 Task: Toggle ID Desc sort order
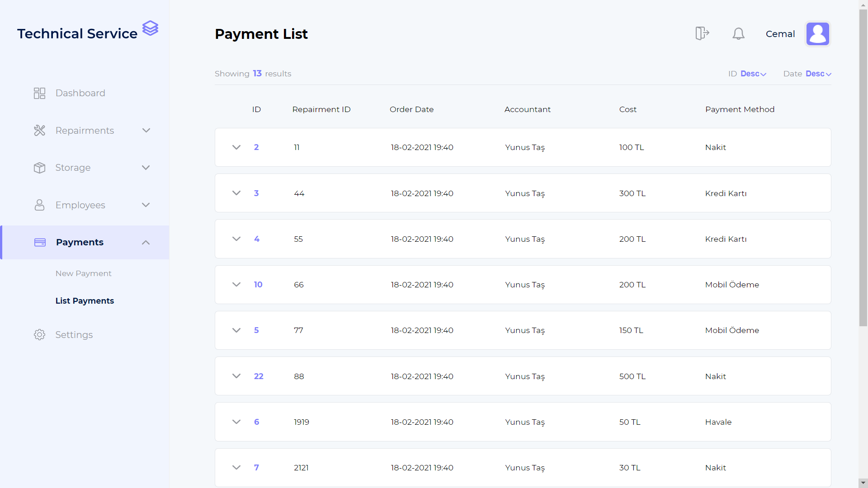[753, 74]
